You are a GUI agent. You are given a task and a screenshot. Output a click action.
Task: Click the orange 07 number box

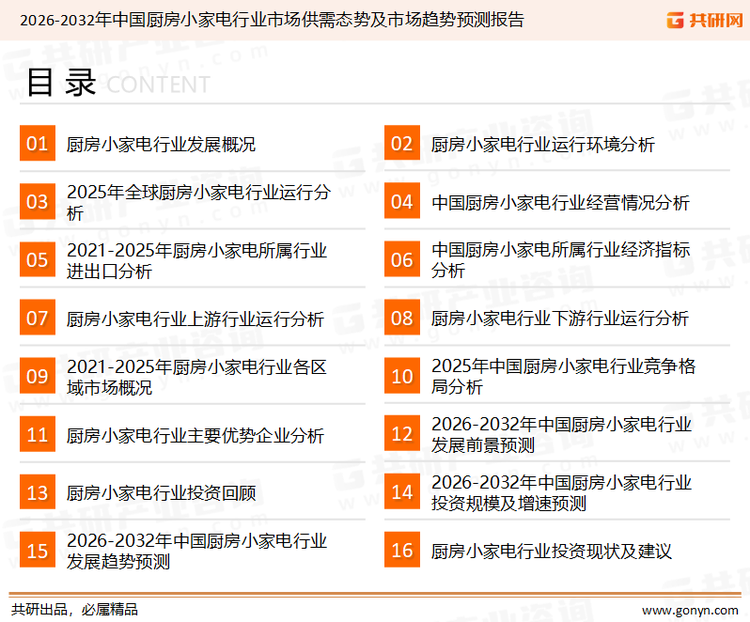coord(37,318)
